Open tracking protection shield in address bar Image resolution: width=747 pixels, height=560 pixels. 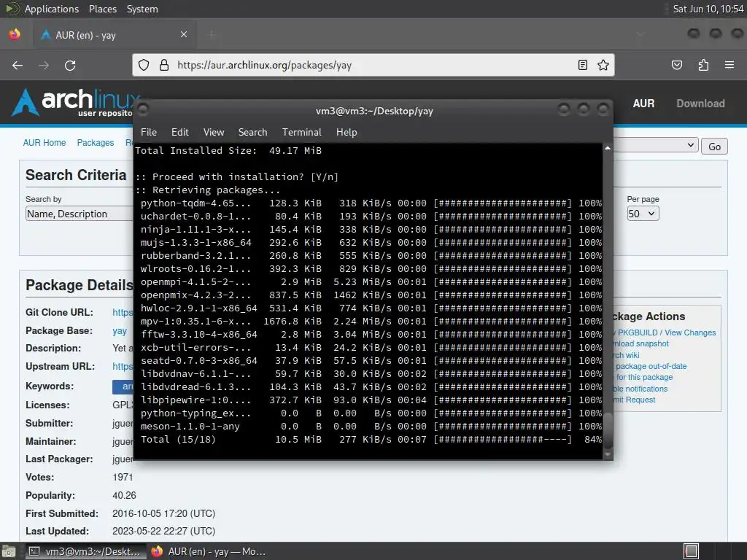point(144,65)
